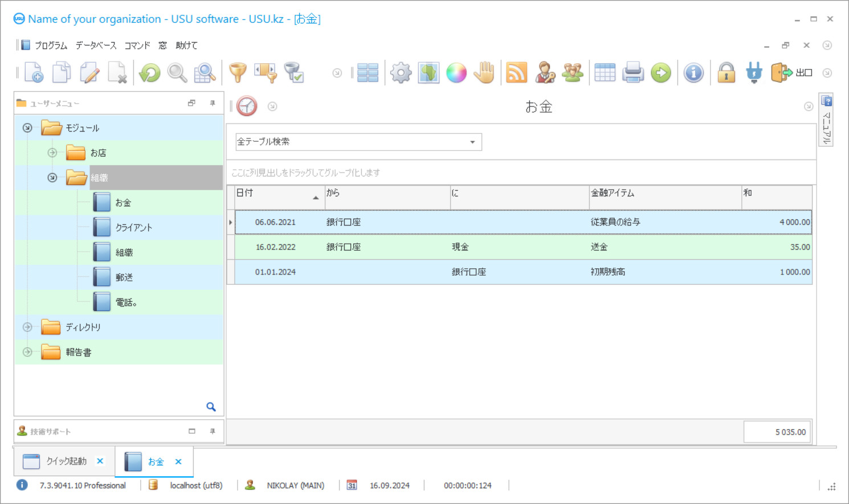The height and width of the screenshot is (504, 849).
Task: Pin the 技術サポート panel
Action: [x=212, y=431]
